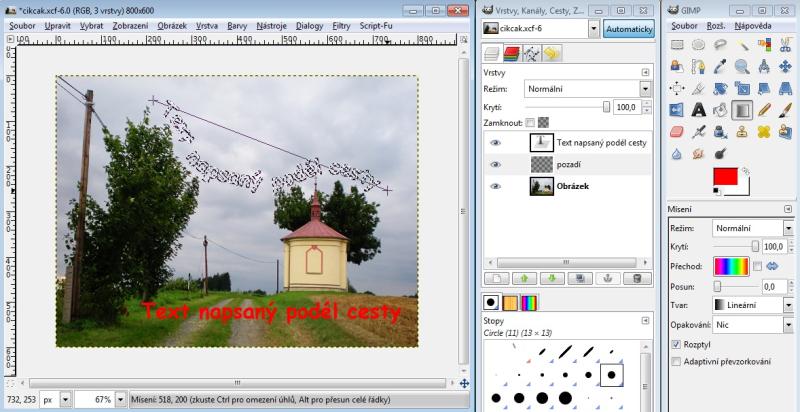Raise layer with green up arrow

526,278
